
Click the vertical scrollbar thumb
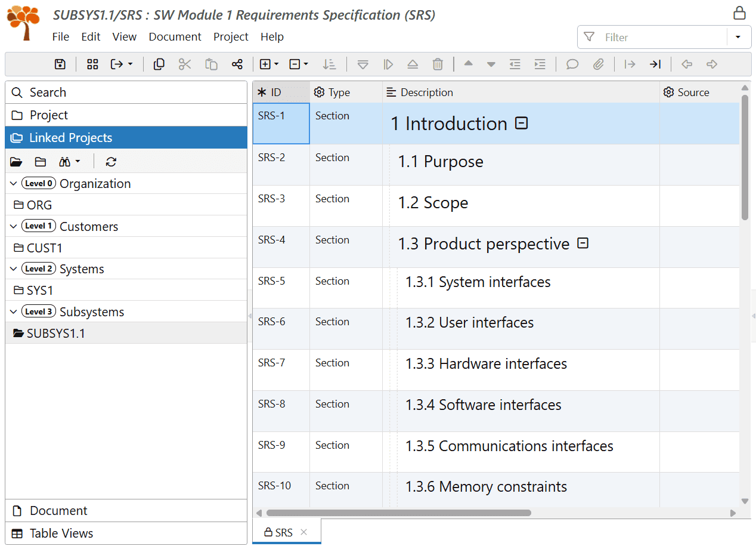(x=745, y=158)
